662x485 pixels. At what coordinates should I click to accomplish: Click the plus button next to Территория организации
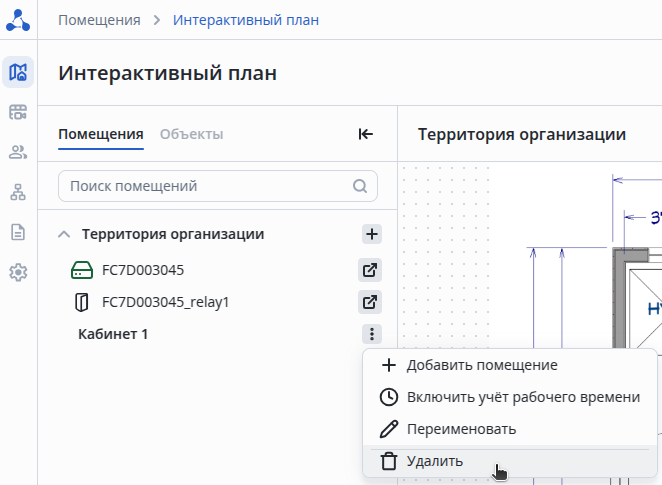[x=371, y=234]
